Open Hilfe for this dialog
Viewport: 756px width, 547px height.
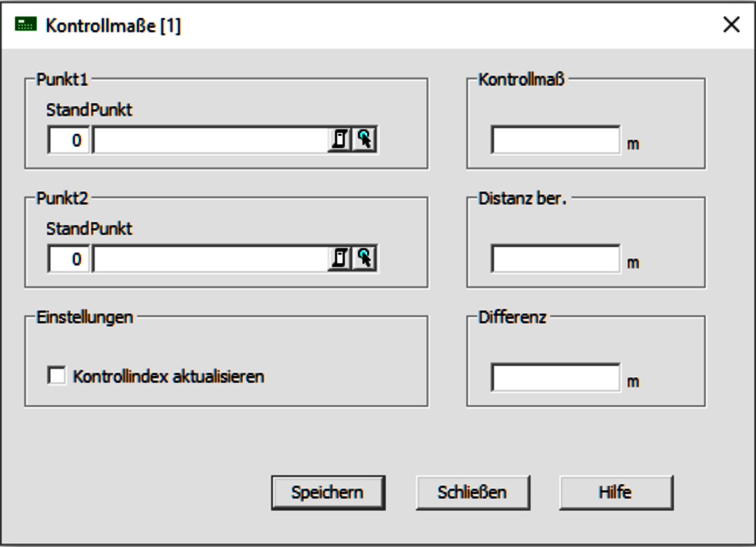pyautogui.click(x=616, y=492)
